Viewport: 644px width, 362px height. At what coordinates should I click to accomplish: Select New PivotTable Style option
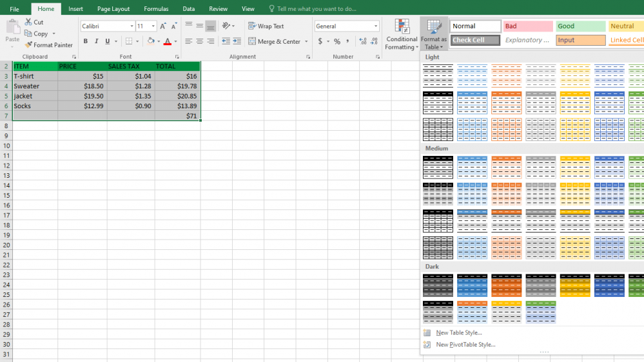465,345
